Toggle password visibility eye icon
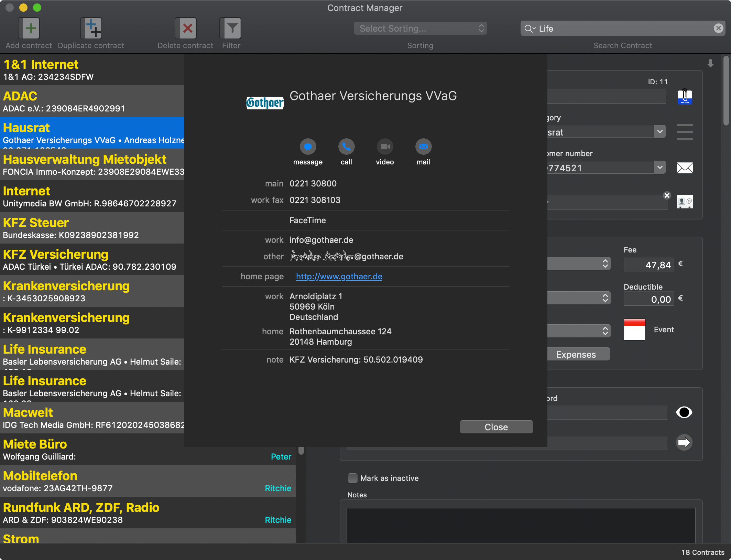The width and height of the screenshot is (731, 560). [684, 412]
